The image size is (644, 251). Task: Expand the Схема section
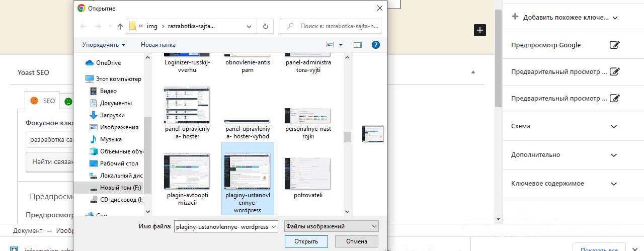pos(613,126)
